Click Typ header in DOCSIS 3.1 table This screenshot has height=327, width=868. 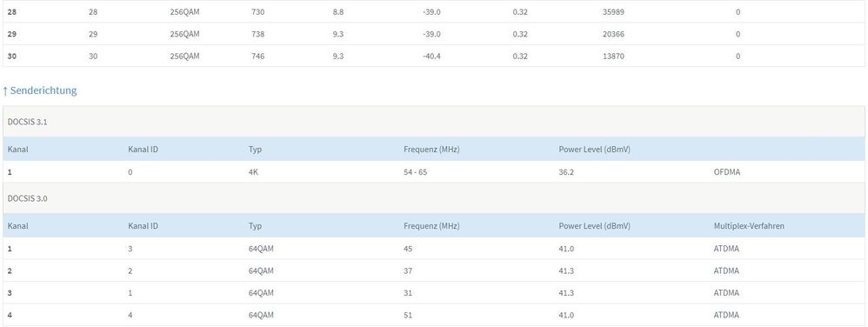click(255, 150)
